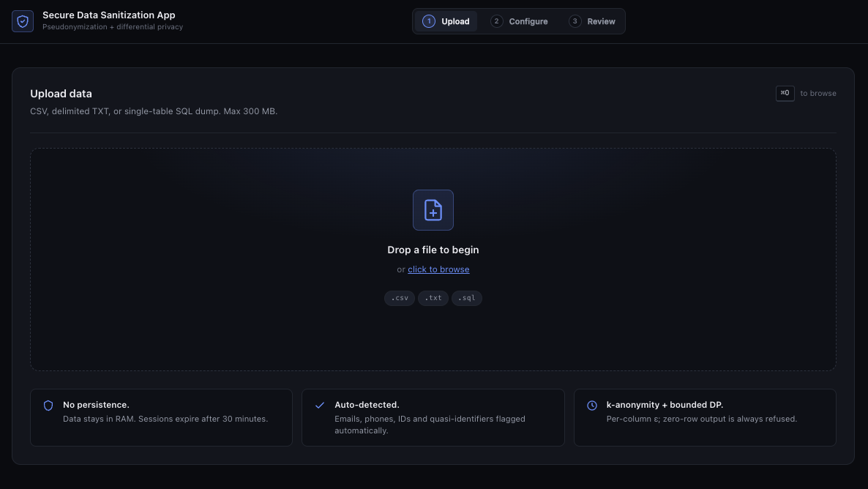Viewport: 868px width, 489px height.
Task: Open the Review step tab
Action: [592, 21]
